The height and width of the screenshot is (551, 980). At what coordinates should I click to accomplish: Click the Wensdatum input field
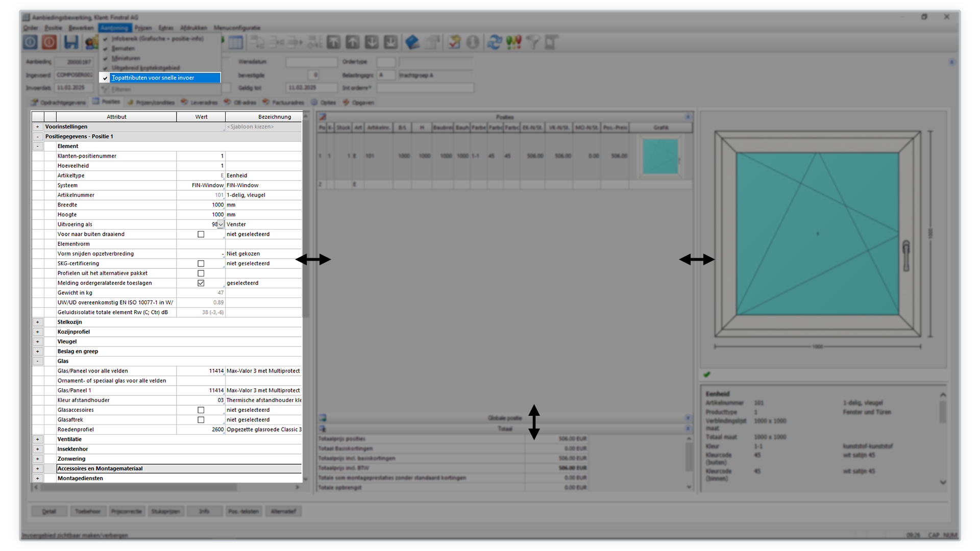tap(311, 62)
